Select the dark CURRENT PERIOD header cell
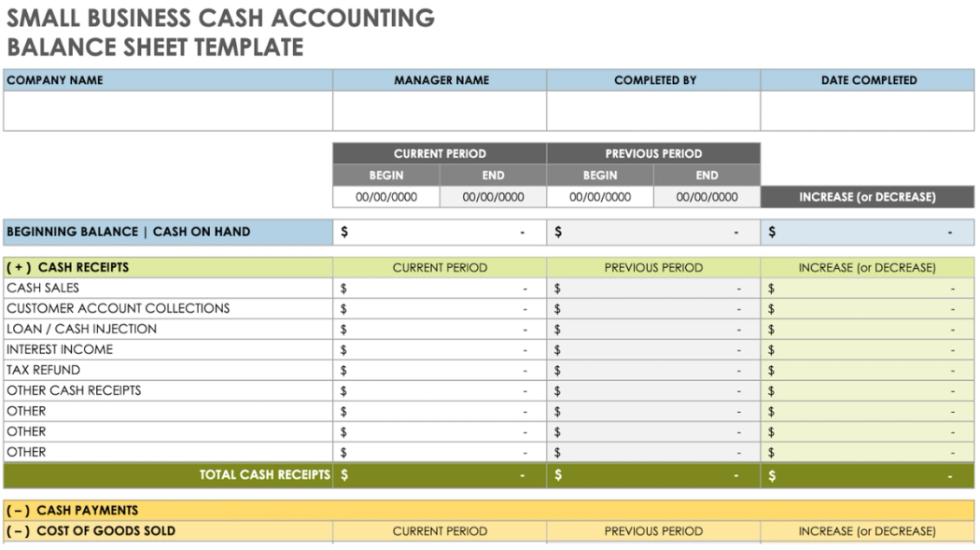The height and width of the screenshot is (550, 980). [x=440, y=154]
